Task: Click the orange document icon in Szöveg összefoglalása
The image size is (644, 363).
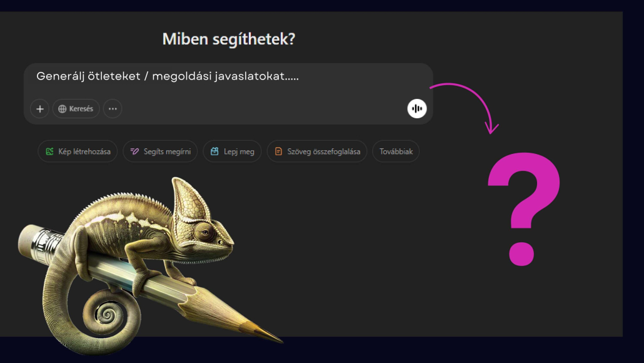Action: point(278,151)
